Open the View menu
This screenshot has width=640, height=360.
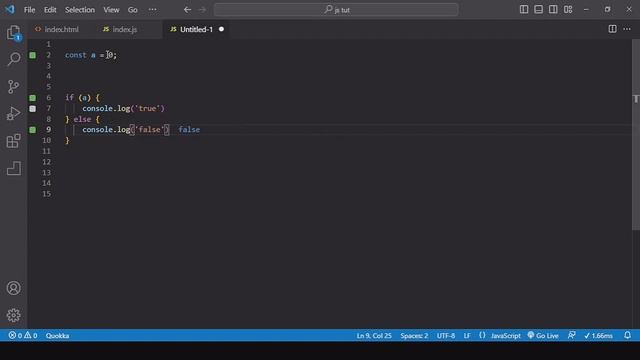tap(111, 10)
